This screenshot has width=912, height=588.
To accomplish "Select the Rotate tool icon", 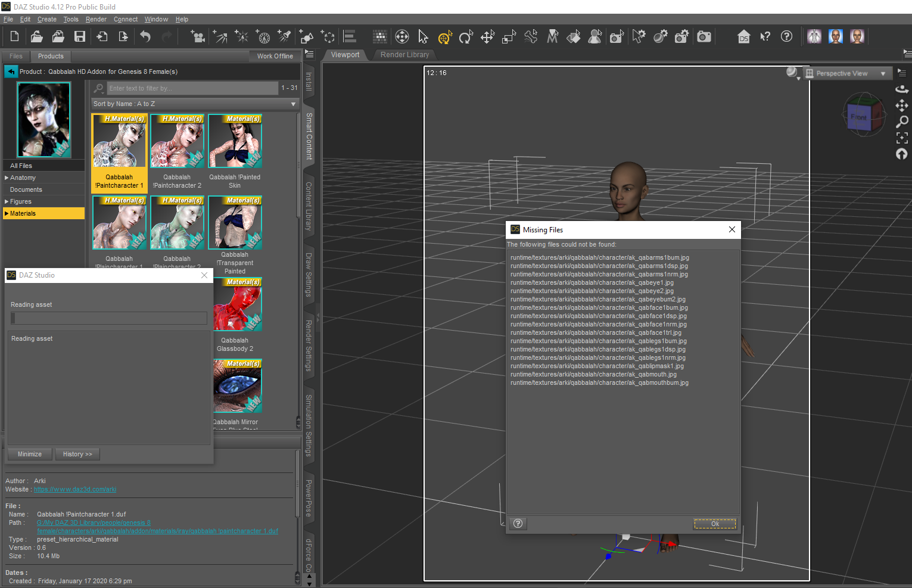I will pos(466,37).
